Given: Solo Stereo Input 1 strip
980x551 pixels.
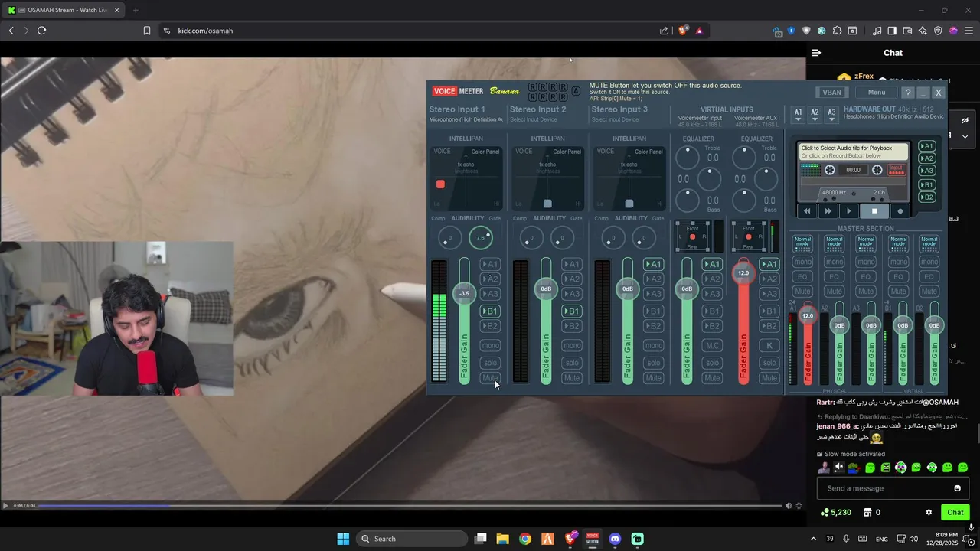Looking at the screenshot, I should pyautogui.click(x=490, y=363).
